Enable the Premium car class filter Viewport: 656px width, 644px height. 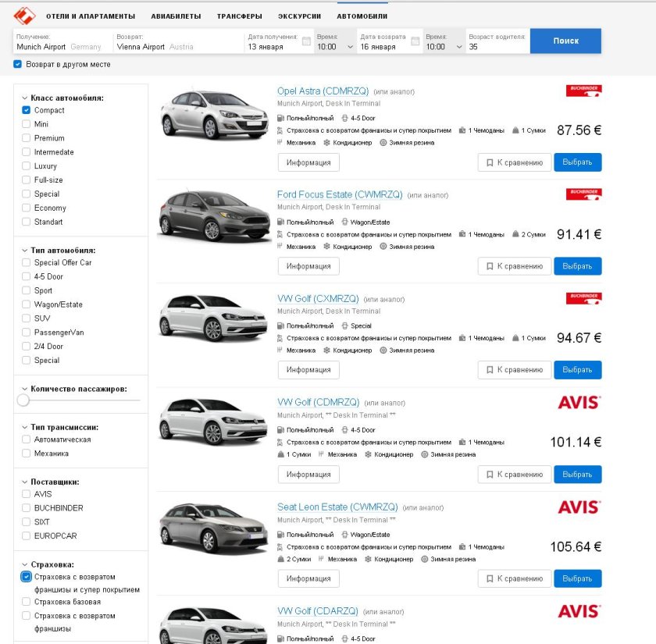(x=25, y=137)
